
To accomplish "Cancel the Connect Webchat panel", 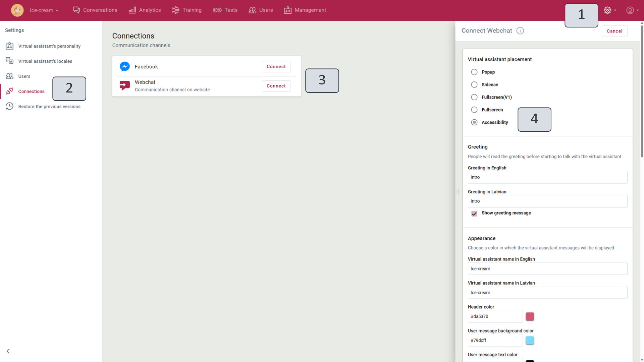I will [614, 31].
